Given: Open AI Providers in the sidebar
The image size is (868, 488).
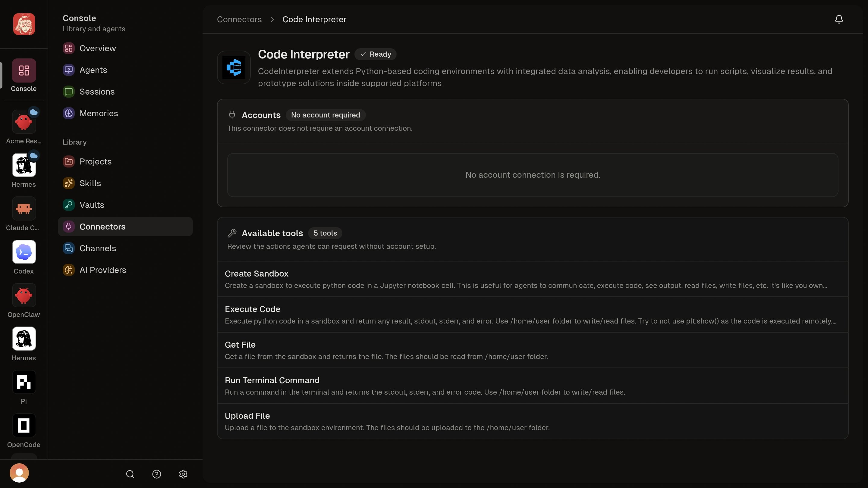Looking at the screenshot, I should point(125,270).
